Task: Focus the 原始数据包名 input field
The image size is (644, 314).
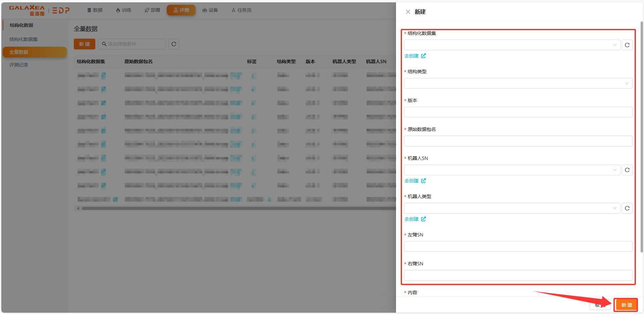Action: pos(518,141)
